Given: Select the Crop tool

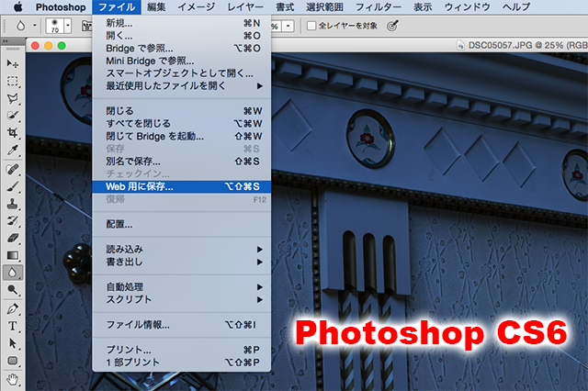Looking at the screenshot, I should click(x=12, y=132).
